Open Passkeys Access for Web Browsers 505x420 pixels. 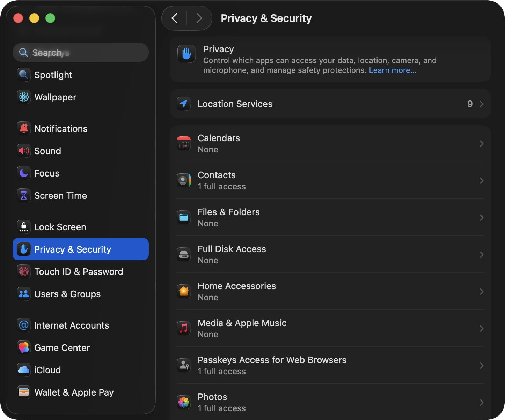point(330,365)
